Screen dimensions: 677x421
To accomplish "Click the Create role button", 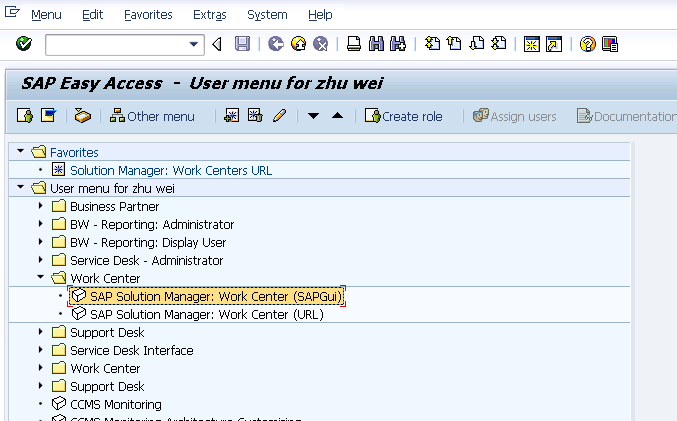I will point(404,116).
